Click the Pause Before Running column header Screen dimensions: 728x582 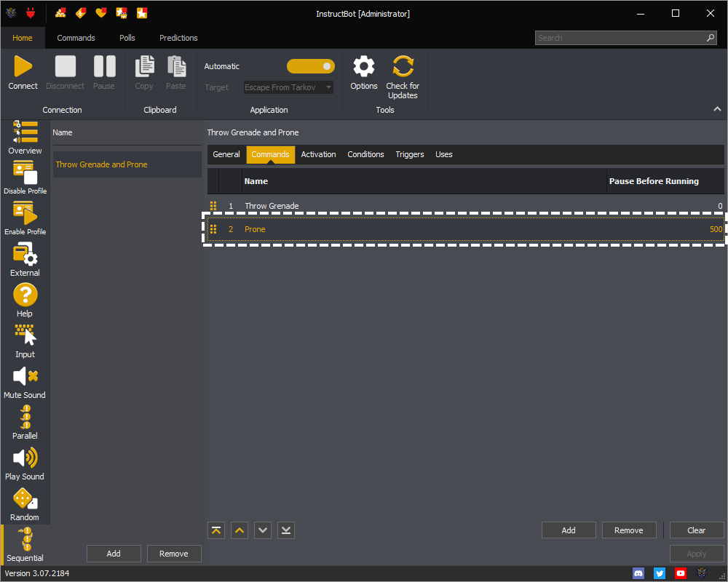coord(666,181)
